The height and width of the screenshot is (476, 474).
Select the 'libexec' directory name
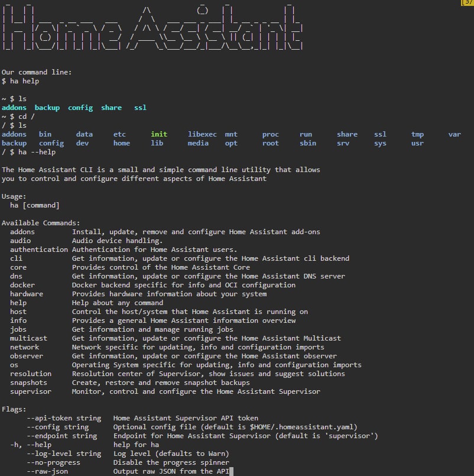click(202, 134)
